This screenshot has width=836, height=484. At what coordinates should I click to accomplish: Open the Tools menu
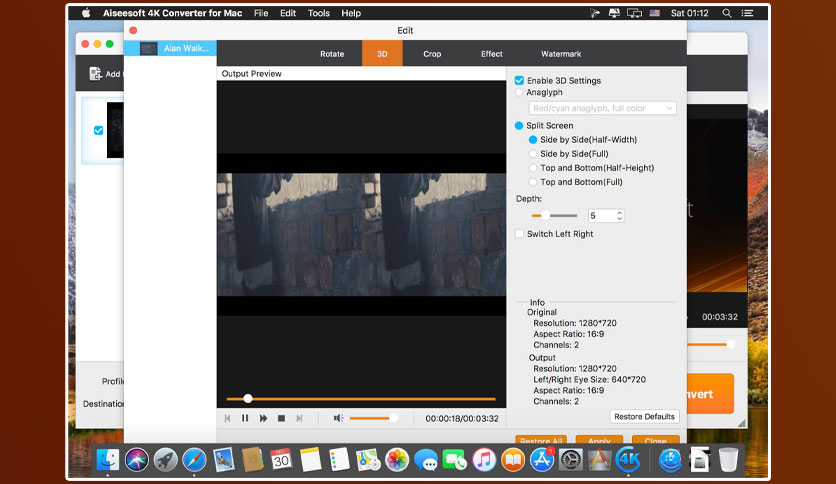point(319,13)
